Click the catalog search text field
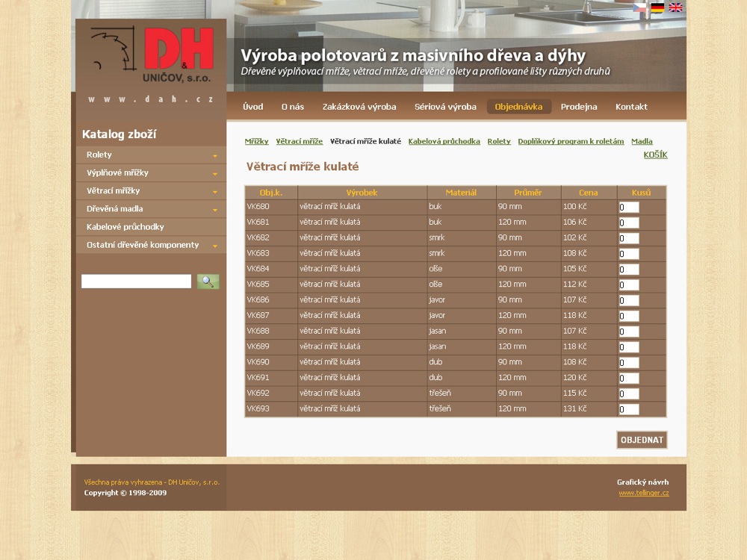The width and height of the screenshot is (747, 560). (x=136, y=281)
